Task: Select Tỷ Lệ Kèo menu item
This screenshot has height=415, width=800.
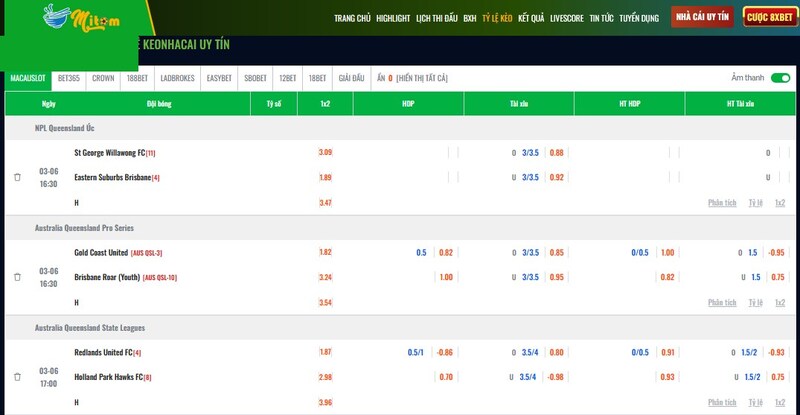Action: 497,18
